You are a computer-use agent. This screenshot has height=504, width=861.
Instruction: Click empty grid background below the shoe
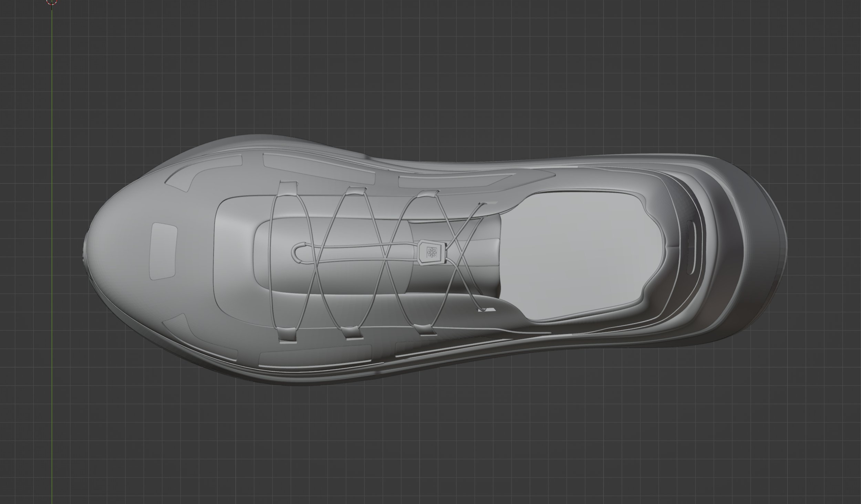(x=430, y=448)
